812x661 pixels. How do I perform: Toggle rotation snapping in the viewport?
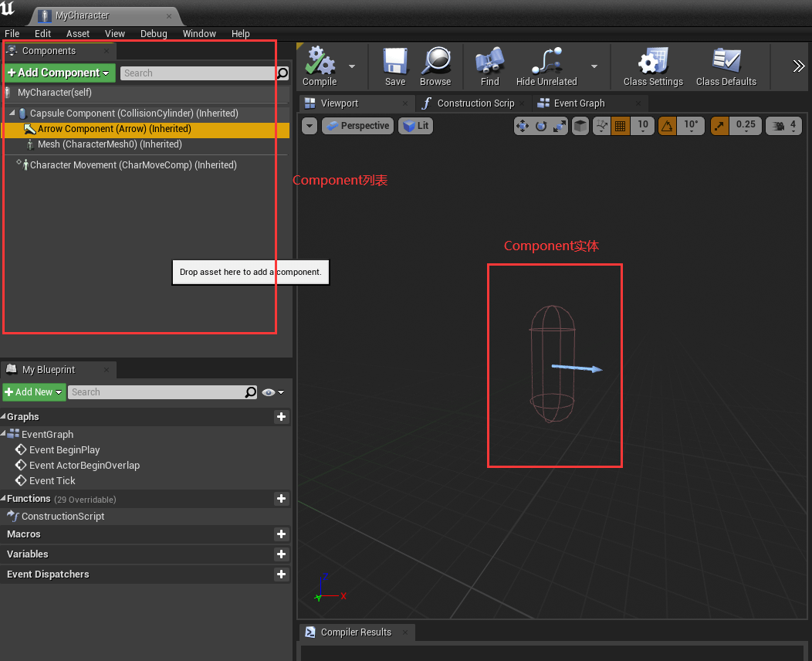pyautogui.click(x=668, y=126)
